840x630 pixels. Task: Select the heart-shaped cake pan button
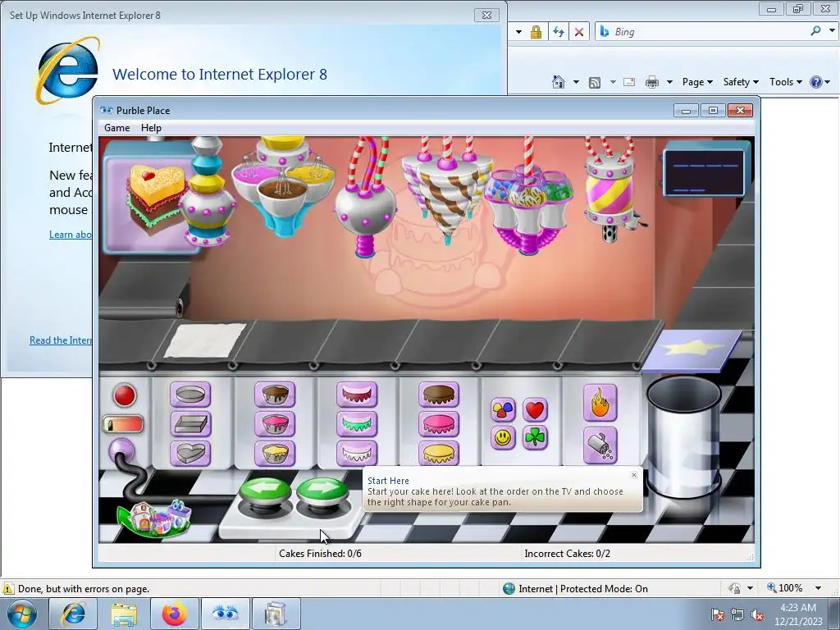click(x=190, y=453)
